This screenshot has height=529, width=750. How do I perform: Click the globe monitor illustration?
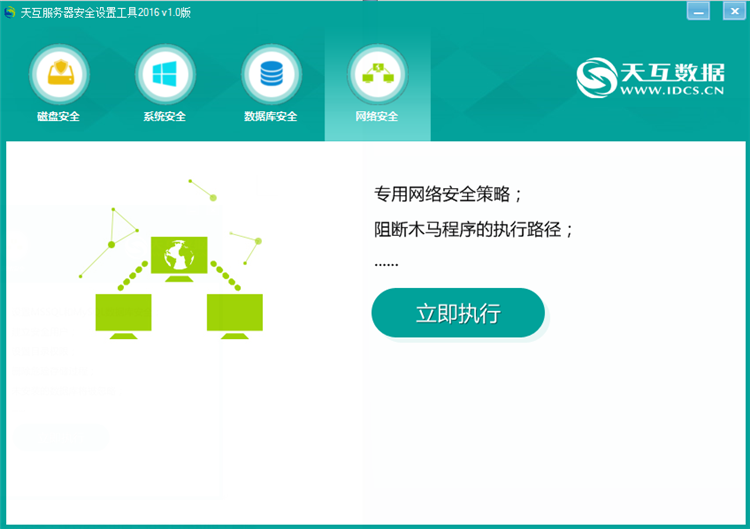click(x=179, y=259)
